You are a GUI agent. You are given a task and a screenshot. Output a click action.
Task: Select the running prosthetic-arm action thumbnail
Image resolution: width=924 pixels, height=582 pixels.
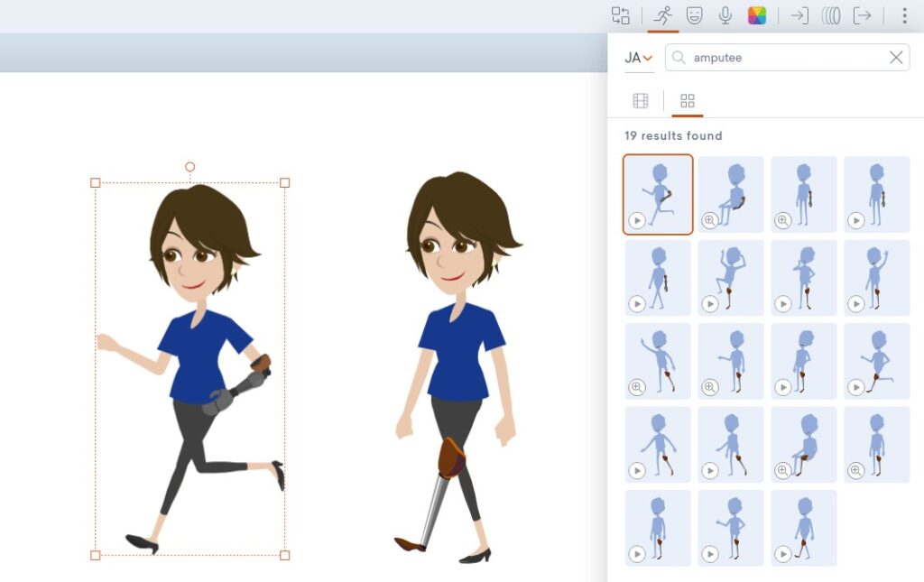[x=658, y=194]
